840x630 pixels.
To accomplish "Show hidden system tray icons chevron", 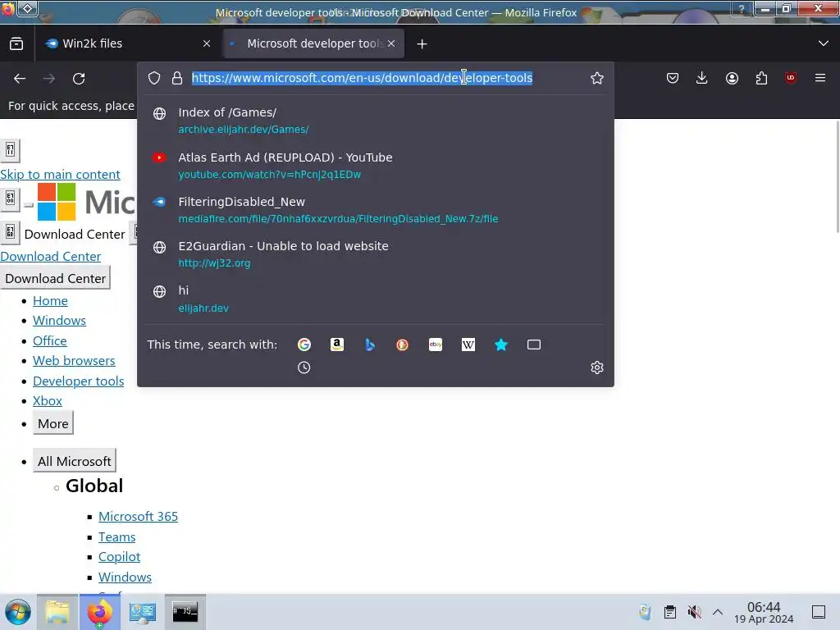I will pyautogui.click(x=718, y=612).
